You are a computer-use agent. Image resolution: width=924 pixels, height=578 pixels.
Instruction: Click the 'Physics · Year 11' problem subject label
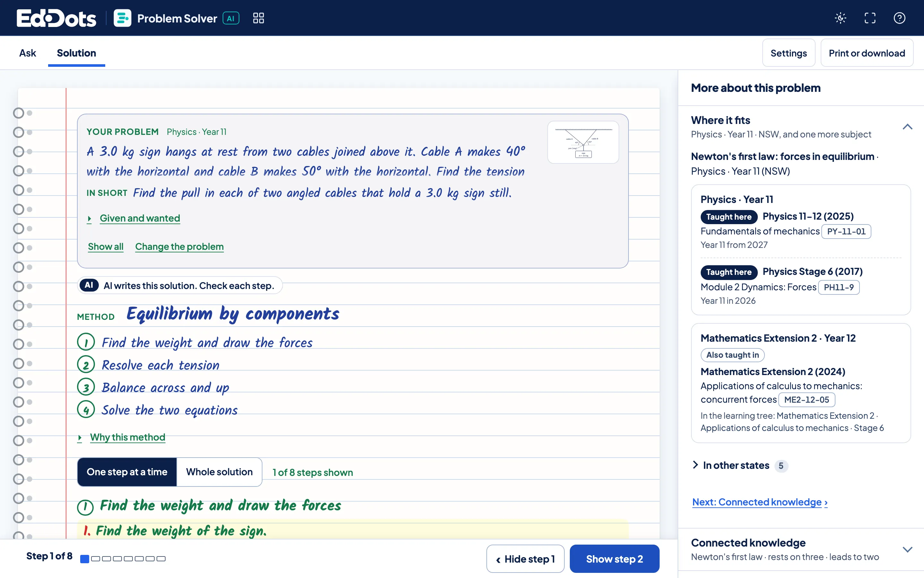[196, 132]
